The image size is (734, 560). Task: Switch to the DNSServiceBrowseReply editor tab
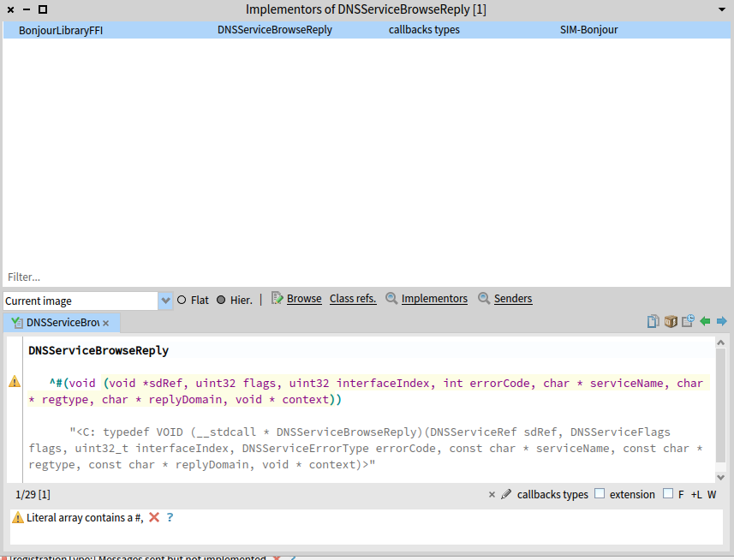[62, 323]
